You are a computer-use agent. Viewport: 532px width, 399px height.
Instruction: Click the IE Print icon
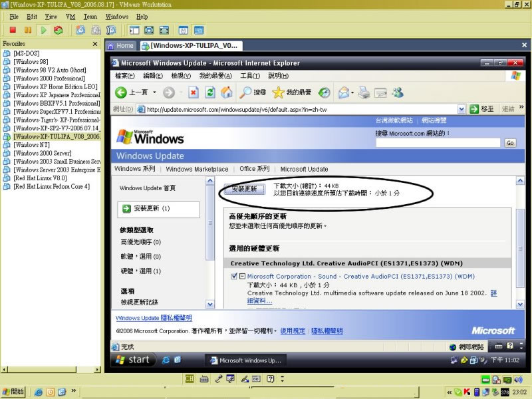[x=364, y=92]
